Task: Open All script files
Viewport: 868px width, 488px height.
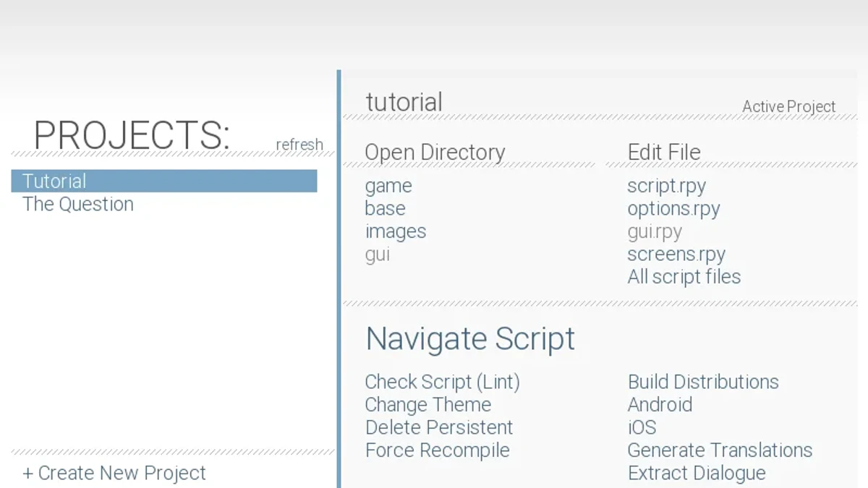Action: click(x=684, y=277)
